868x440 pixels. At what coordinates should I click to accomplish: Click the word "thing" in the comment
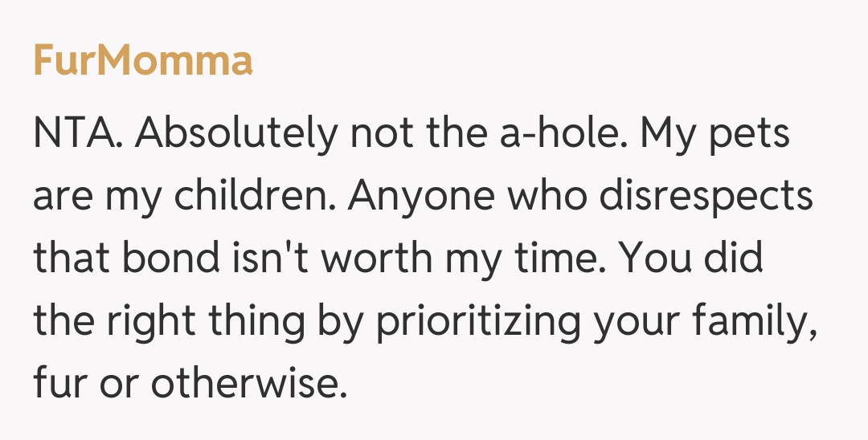(x=259, y=320)
